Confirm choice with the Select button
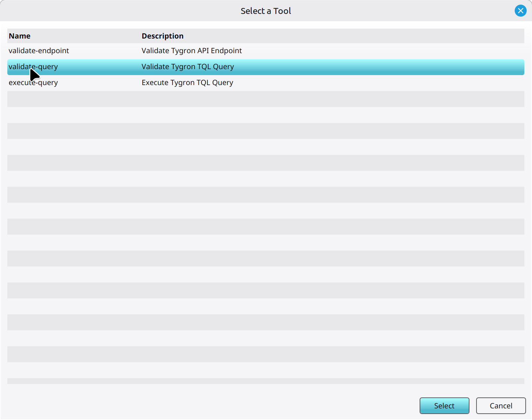532x420 pixels. point(444,405)
